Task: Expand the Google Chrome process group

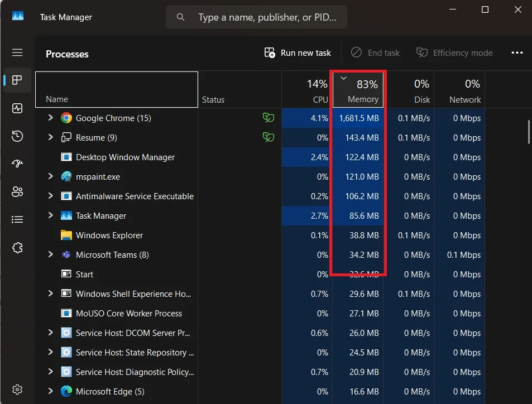Action: click(50, 118)
